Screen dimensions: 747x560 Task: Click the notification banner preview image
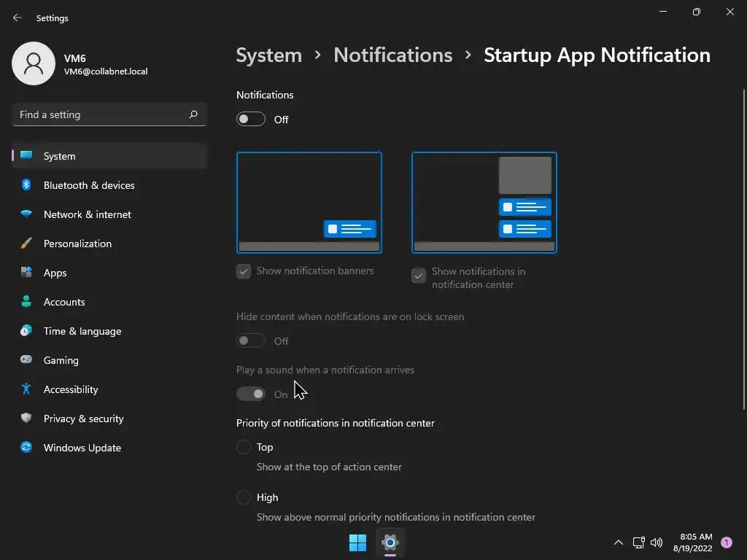(309, 203)
